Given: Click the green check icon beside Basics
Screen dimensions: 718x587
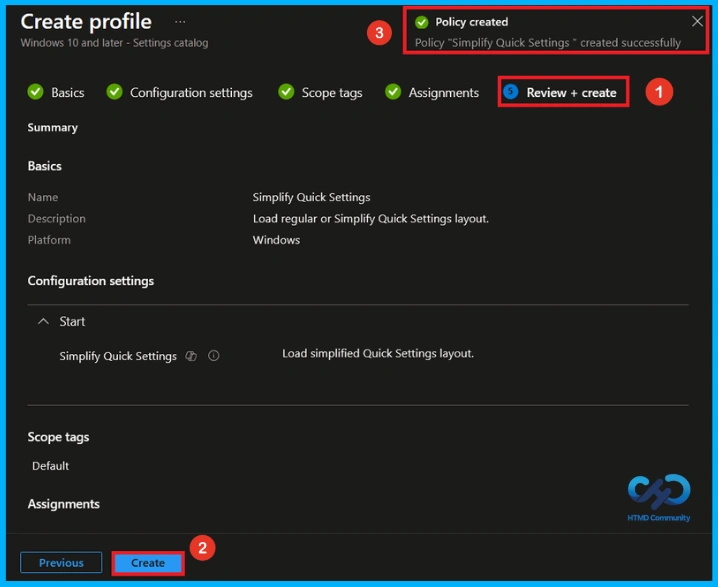Looking at the screenshot, I should coord(36,92).
